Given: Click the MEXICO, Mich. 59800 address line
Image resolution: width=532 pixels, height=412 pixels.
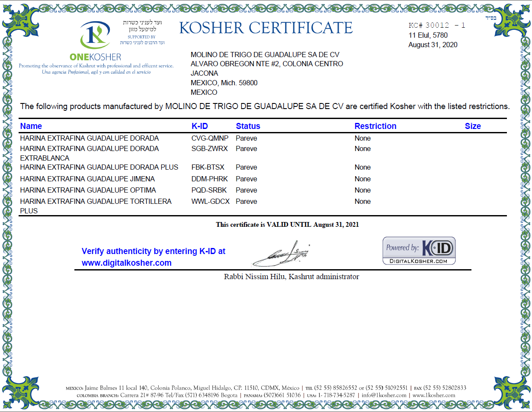Looking at the screenshot, I should [x=224, y=83].
